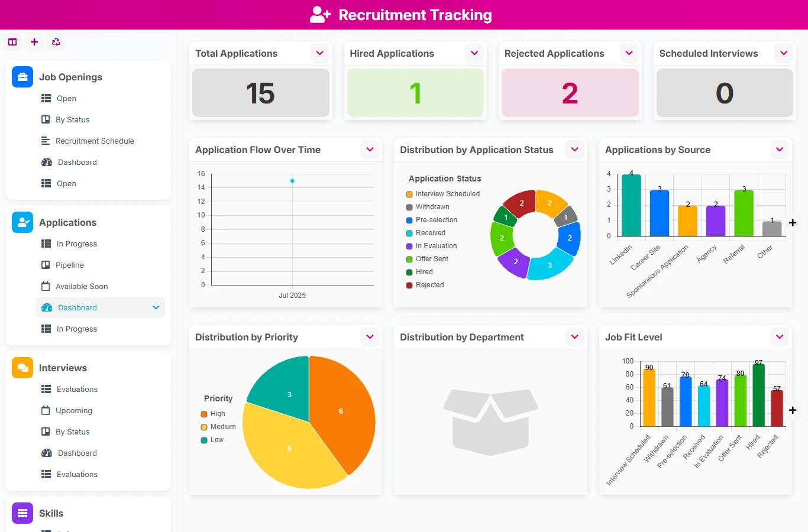Image resolution: width=808 pixels, height=532 pixels.
Task: Open Total Applications widget dropdown
Action: click(x=320, y=53)
